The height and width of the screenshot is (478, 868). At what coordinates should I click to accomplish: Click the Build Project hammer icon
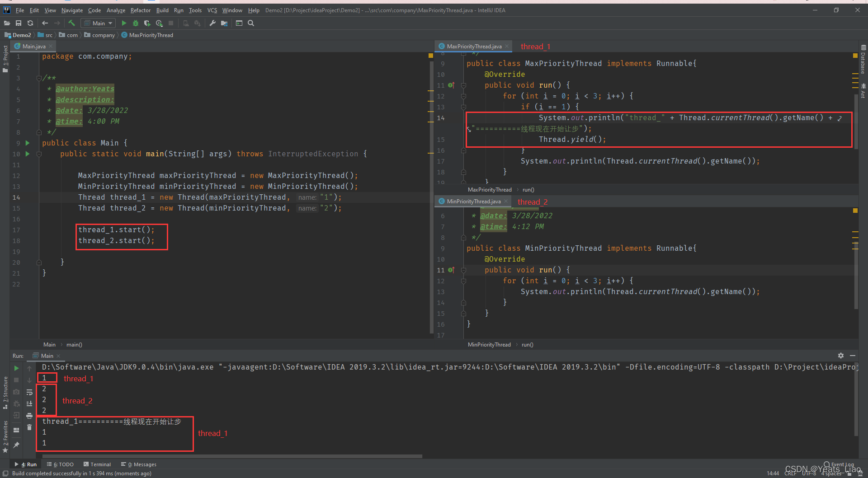point(71,23)
